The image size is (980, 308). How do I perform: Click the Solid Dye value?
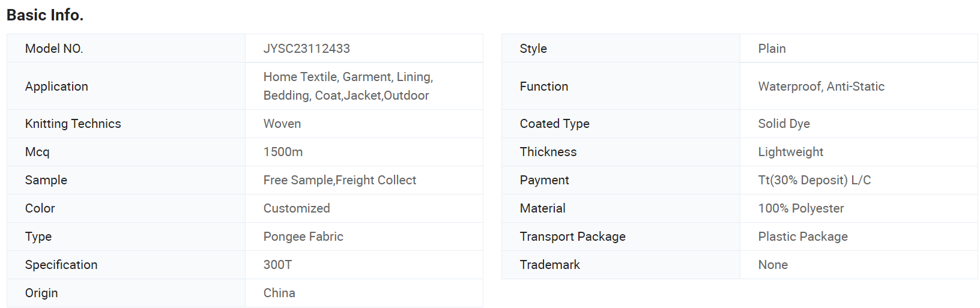pyautogui.click(x=784, y=124)
